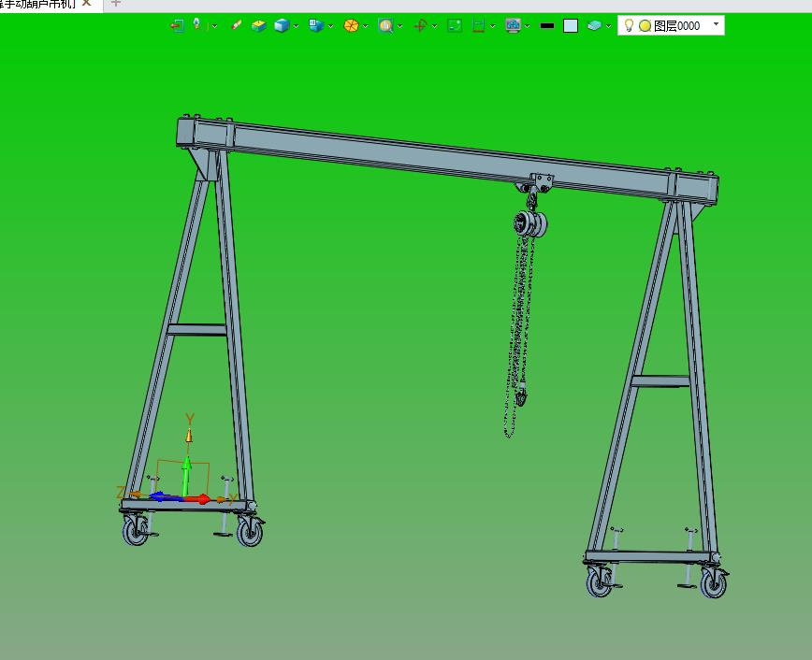Image resolution: width=812 pixels, height=660 pixels.
Task: Select the rightmost caster wheel of right frame
Action: [714, 582]
